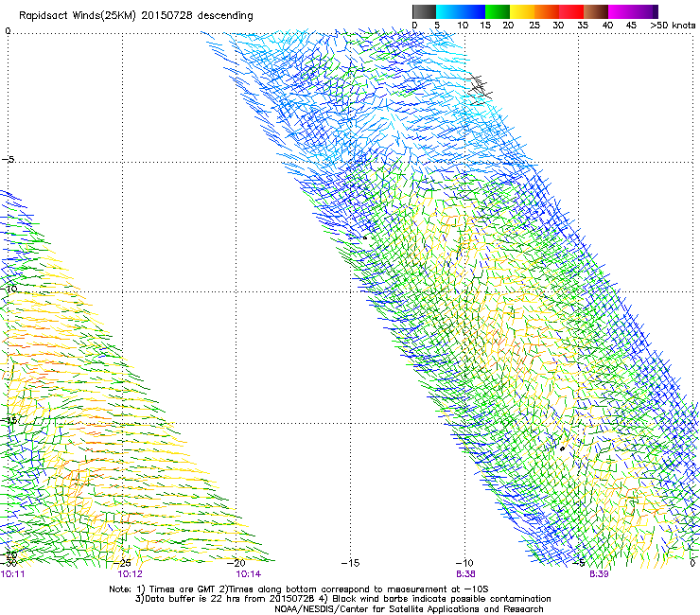Click the orange 25-30 knots color bar segment
This screenshot has width=700, height=615.
[547, 11]
